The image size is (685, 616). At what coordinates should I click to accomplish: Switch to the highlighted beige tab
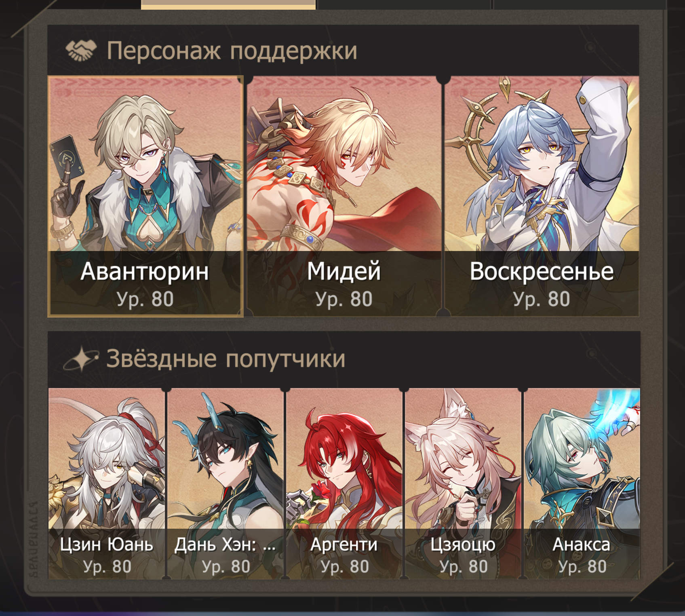[228, 4]
